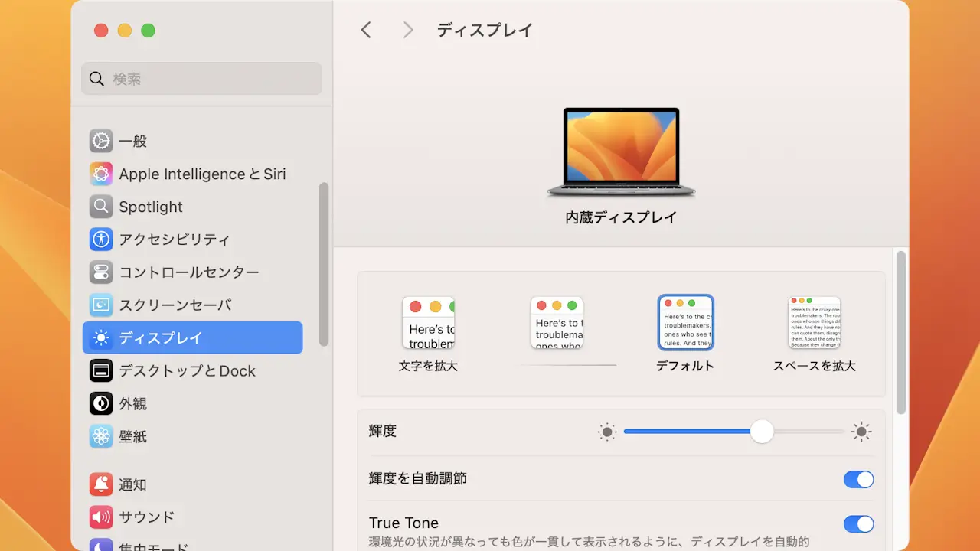
Task: Disable the True Tone switch
Action: [x=858, y=524]
